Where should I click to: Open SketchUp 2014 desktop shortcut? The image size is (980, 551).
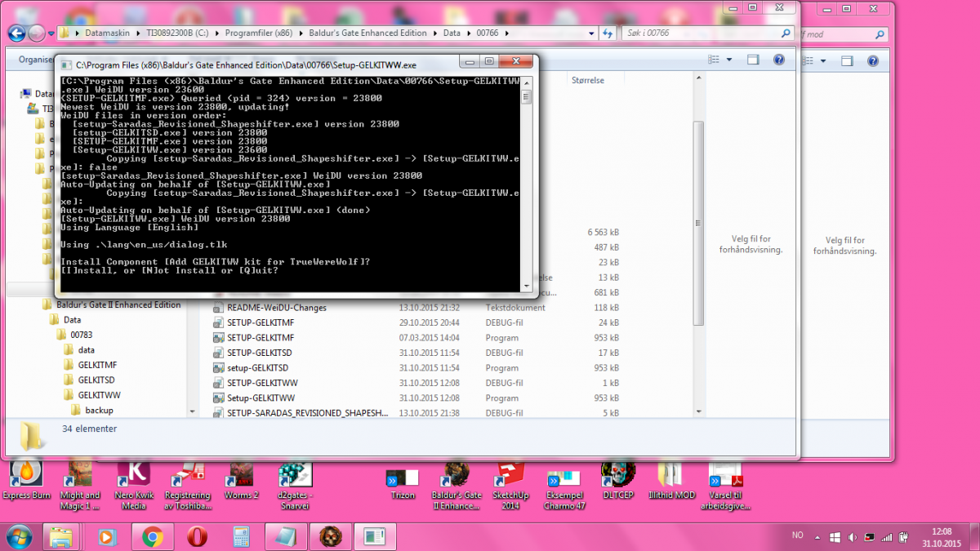click(x=511, y=486)
